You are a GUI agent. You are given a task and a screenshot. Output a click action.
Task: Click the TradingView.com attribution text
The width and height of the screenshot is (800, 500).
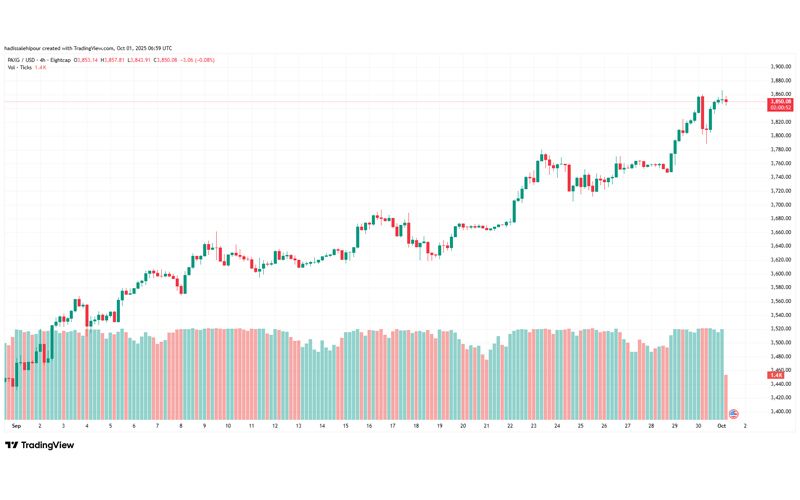click(x=94, y=48)
